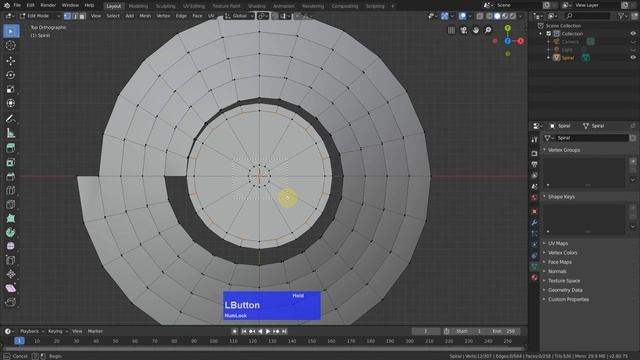This screenshot has width=640, height=360.
Task: Select the Smooth vertices tool
Action: [x=11, y=246]
